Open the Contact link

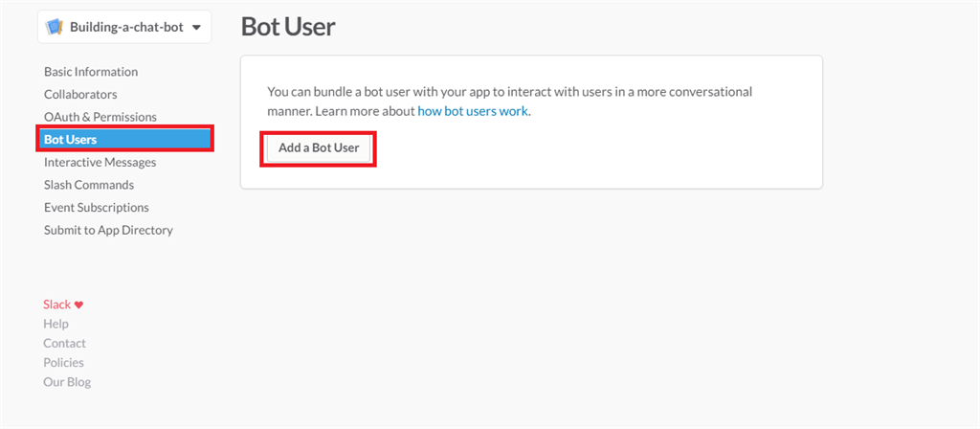click(64, 343)
